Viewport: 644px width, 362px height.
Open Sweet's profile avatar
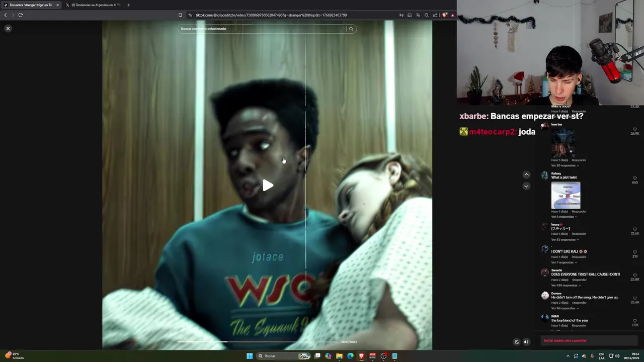[544, 272]
